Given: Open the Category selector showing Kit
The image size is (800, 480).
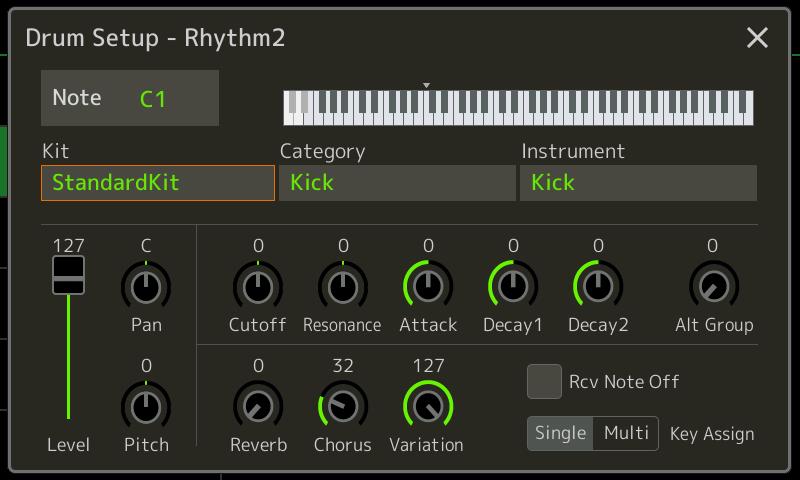Looking at the screenshot, I should [x=397, y=183].
